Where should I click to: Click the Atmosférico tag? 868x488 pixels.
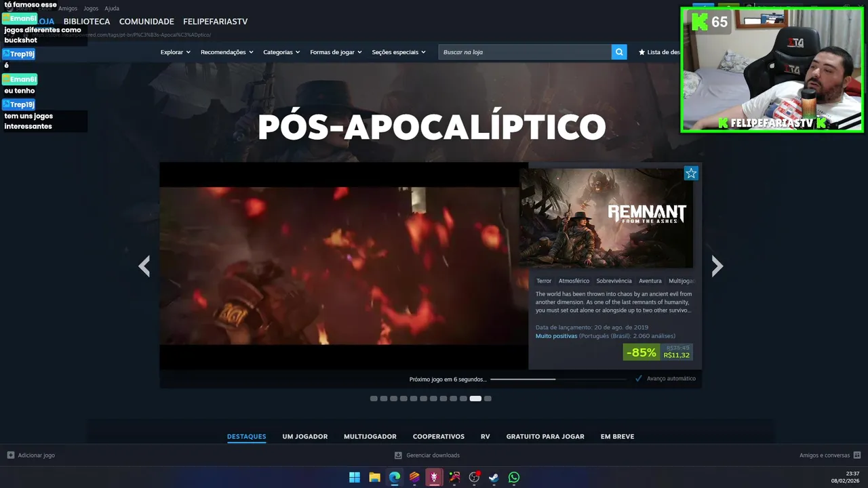coord(574,281)
